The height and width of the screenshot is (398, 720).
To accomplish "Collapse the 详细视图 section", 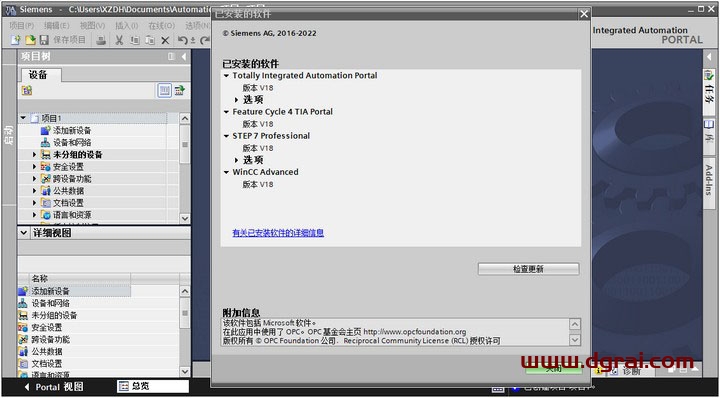I will click(x=24, y=233).
